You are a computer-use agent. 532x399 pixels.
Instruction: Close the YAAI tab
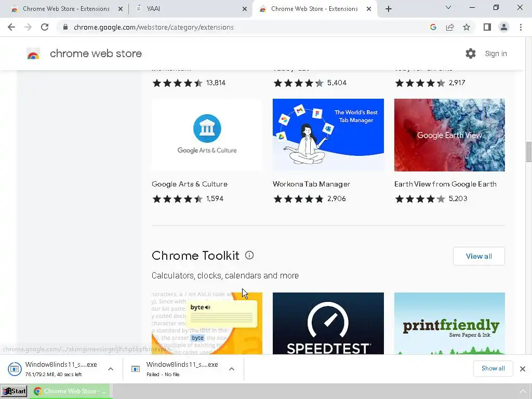coord(245,9)
